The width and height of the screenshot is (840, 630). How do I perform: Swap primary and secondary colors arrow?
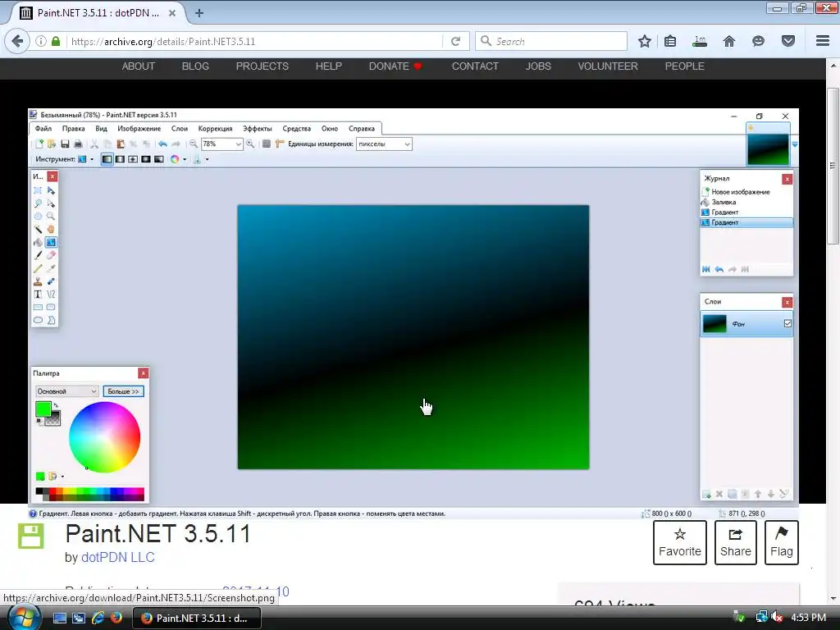[x=56, y=405]
